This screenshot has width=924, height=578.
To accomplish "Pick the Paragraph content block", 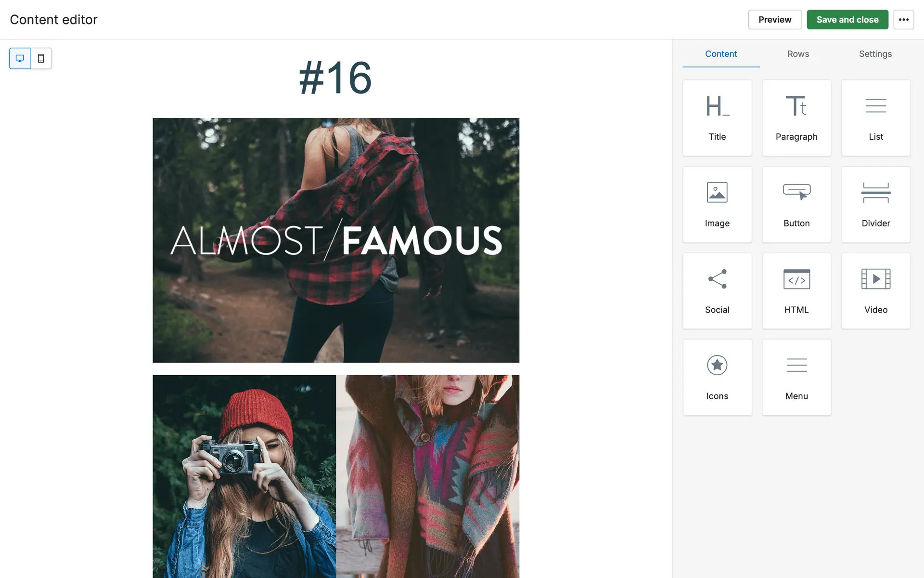I will point(796,118).
